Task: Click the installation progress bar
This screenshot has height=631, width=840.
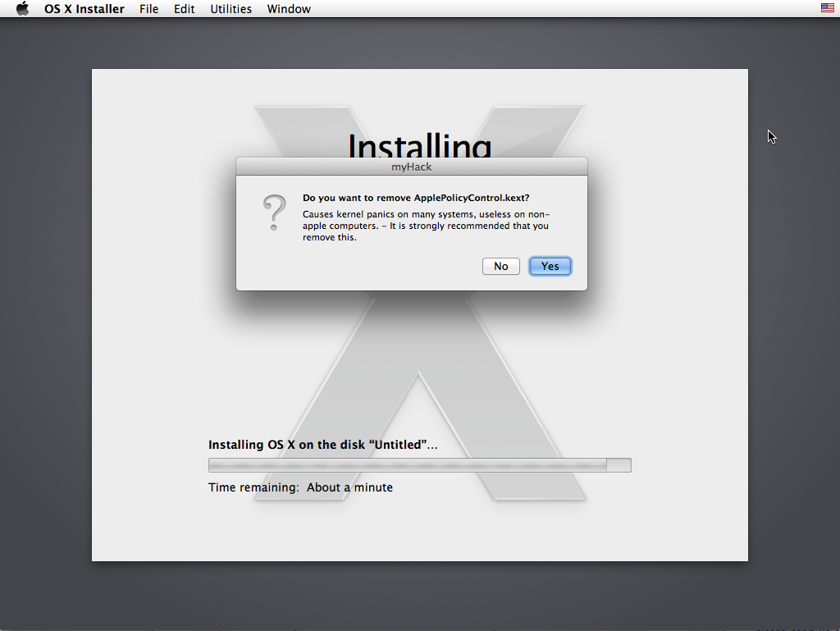Action: 419,465
